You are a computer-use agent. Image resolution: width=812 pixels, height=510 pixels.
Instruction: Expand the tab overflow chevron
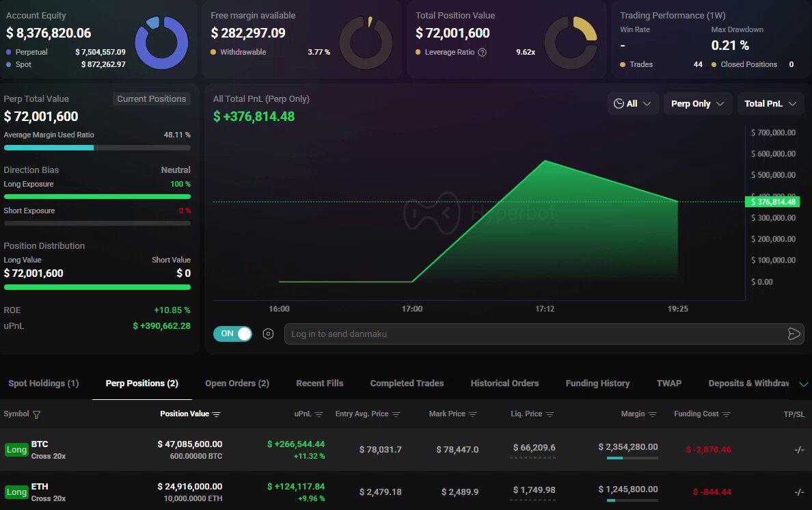(x=804, y=384)
